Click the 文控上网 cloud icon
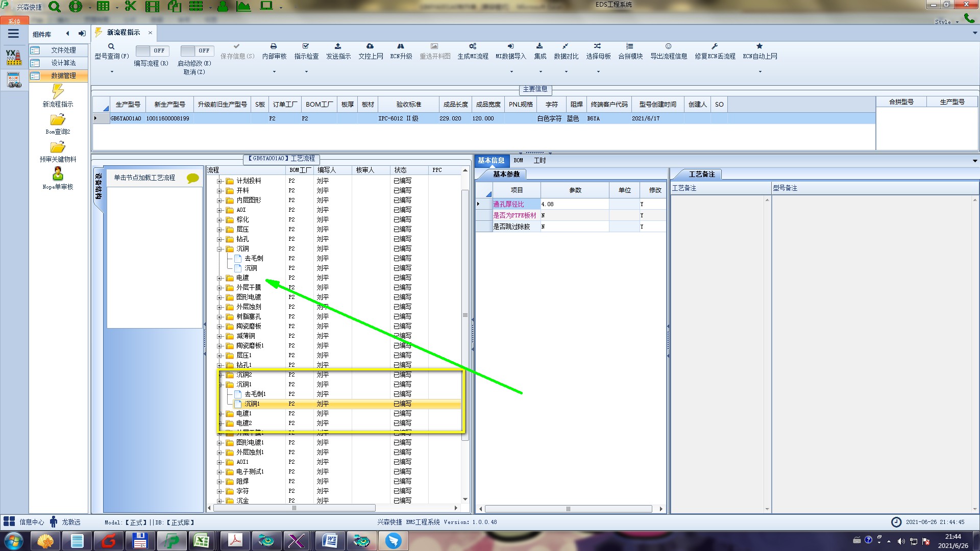Viewport: 980px width, 551px height. pos(370,46)
